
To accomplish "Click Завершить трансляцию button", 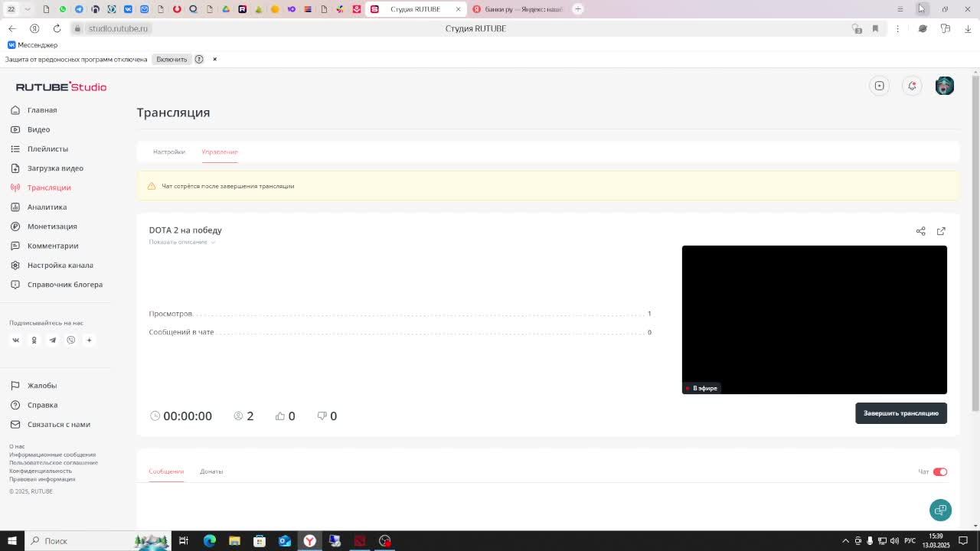I will click(901, 413).
